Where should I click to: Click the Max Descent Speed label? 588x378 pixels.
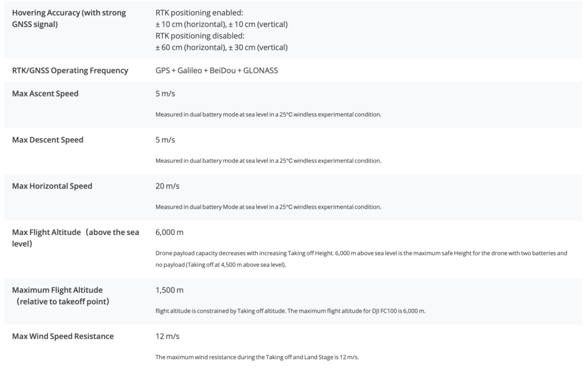tap(48, 140)
